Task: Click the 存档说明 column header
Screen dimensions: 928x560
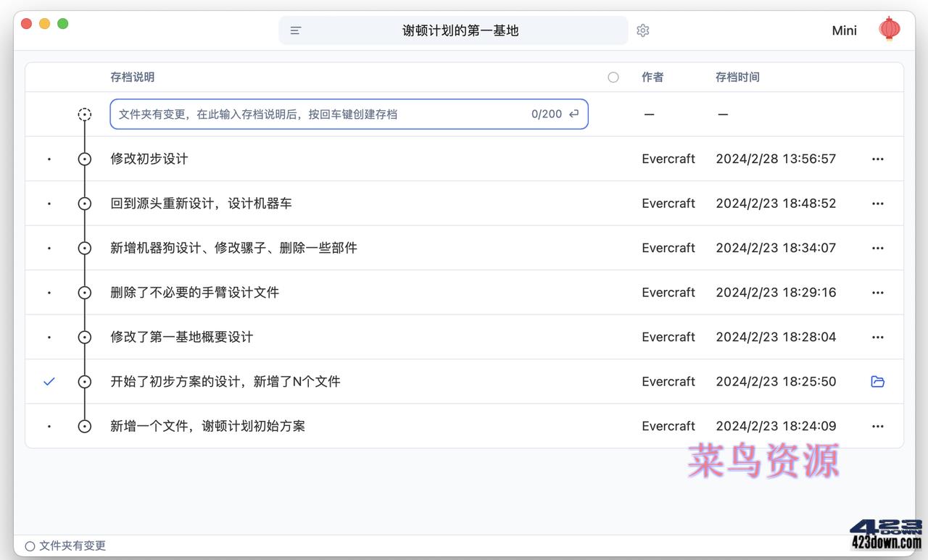Action: coord(133,77)
